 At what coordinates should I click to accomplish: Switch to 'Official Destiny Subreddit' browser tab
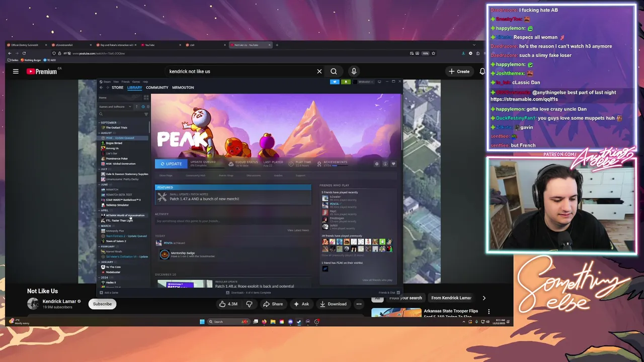(25, 45)
